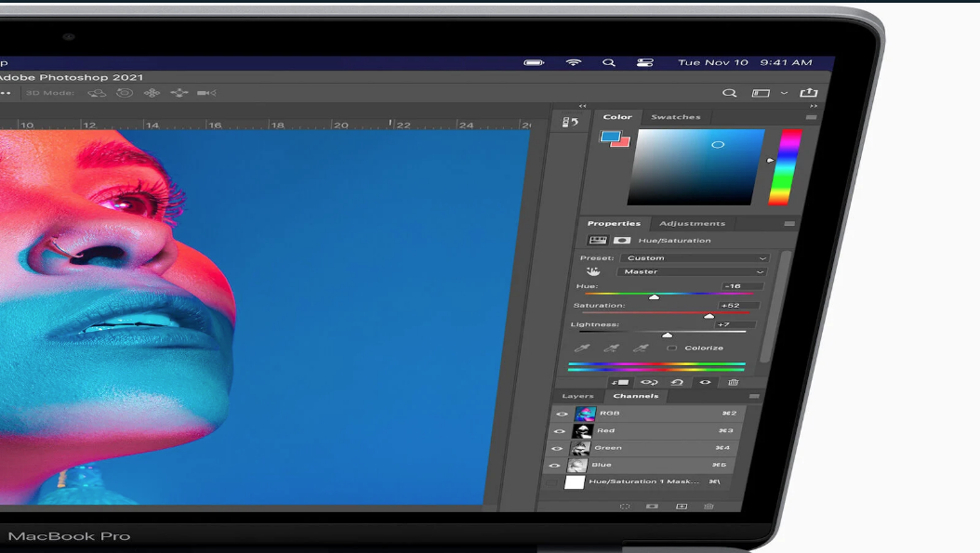
Task: Open the Master color range dropdown
Action: [691, 271]
